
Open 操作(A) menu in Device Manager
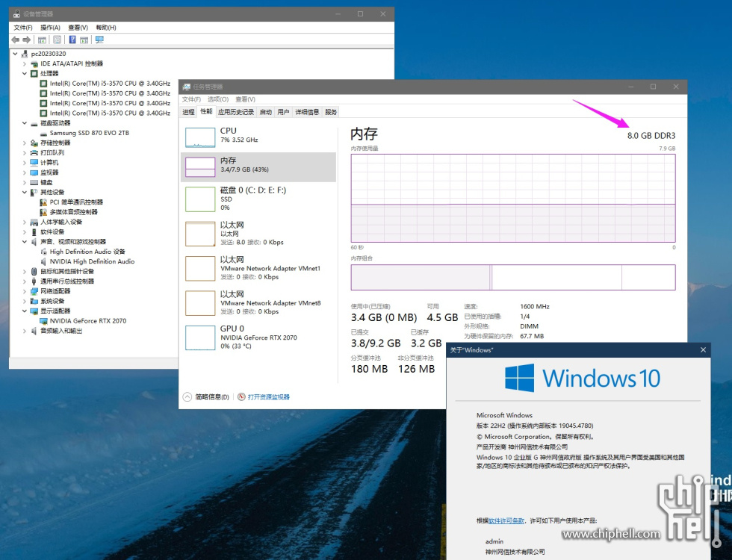click(x=50, y=28)
